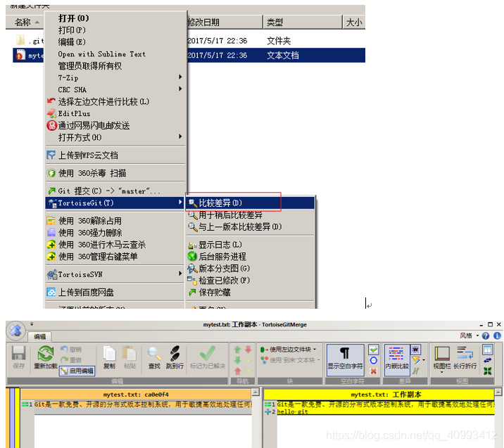
Task: Choose Diff later (用于稍后比较差异)
Action: tap(251, 215)
